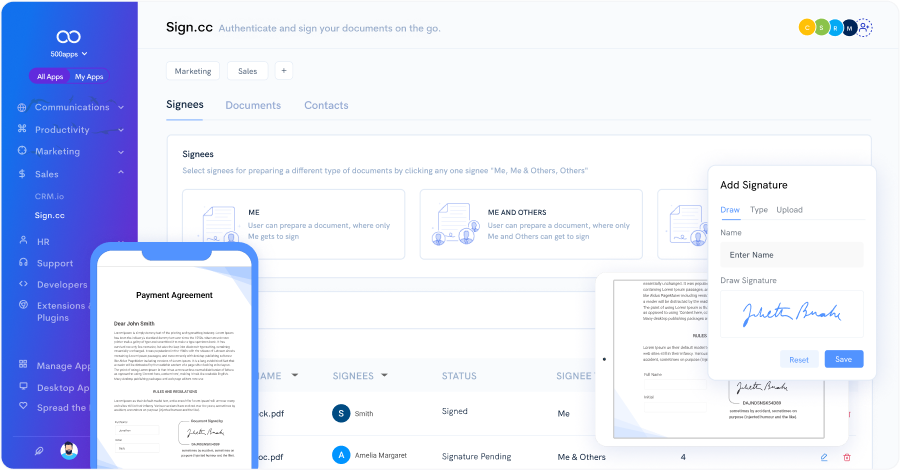Click the Extensions & Plugins icon
This screenshot has height=470, width=900.
pyautogui.click(x=23, y=305)
